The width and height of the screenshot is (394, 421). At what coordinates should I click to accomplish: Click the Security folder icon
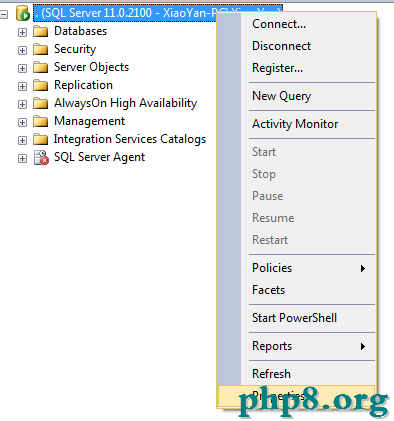click(x=41, y=49)
